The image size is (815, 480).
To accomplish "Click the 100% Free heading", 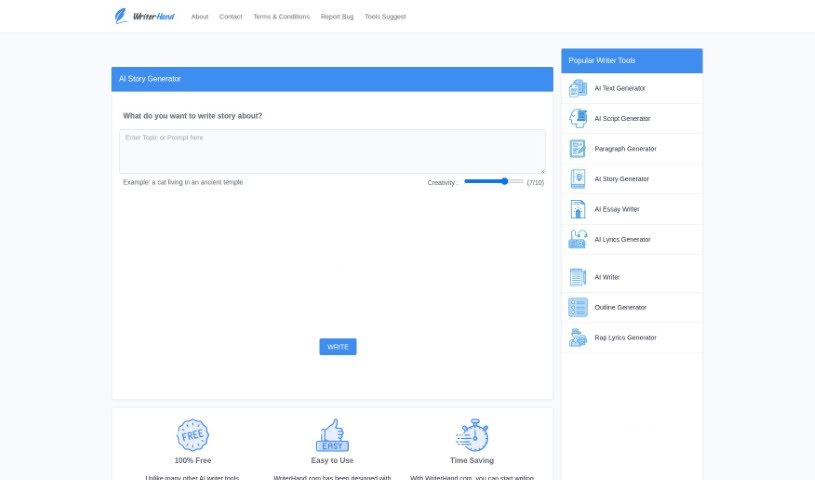I will [193, 460].
